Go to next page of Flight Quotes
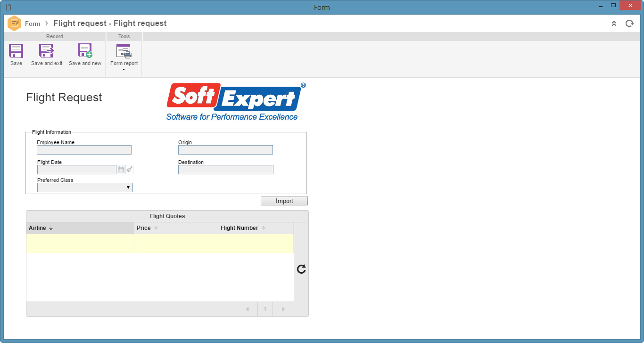 [x=283, y=309]
